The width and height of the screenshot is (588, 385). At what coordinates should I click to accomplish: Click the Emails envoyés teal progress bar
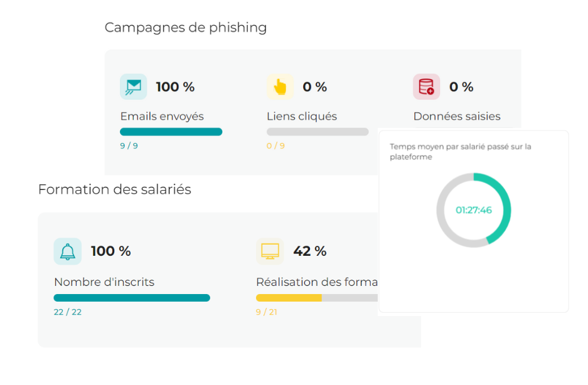point(171,132)
